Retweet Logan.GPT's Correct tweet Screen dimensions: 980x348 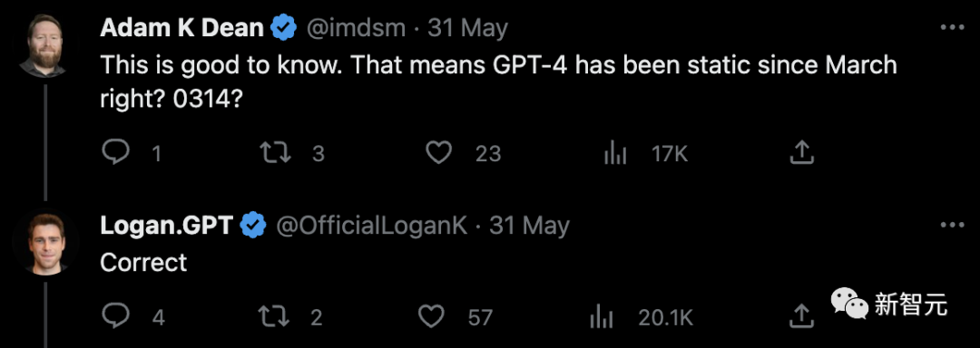coord(274,317)
